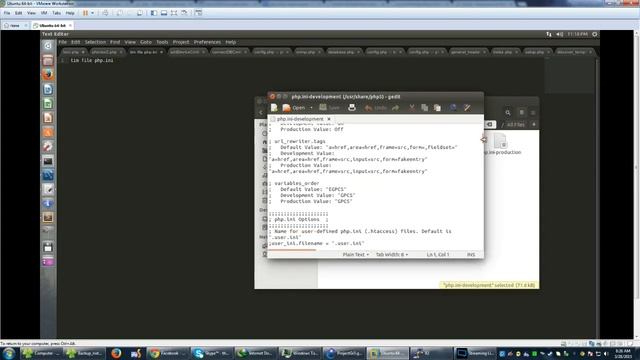Open the Files icon in Ubuntu launcher

click(x=48, y=60)
